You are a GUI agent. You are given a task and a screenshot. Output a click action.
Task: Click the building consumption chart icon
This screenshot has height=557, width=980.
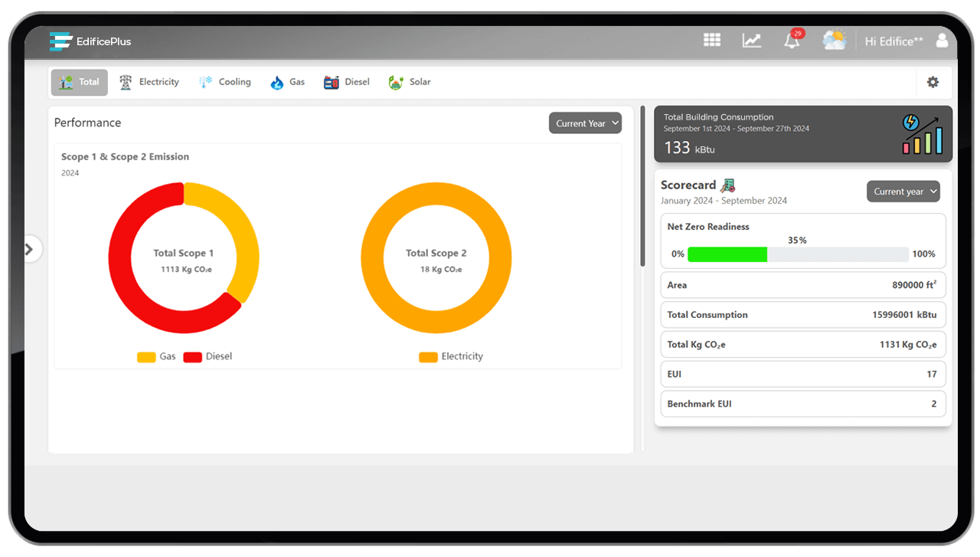click(x=923, y=134)
